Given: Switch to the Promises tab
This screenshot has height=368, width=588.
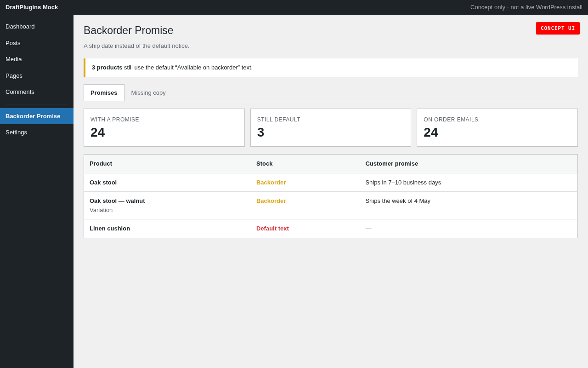Looking at the screenshot, I should [x=104, y=93].
